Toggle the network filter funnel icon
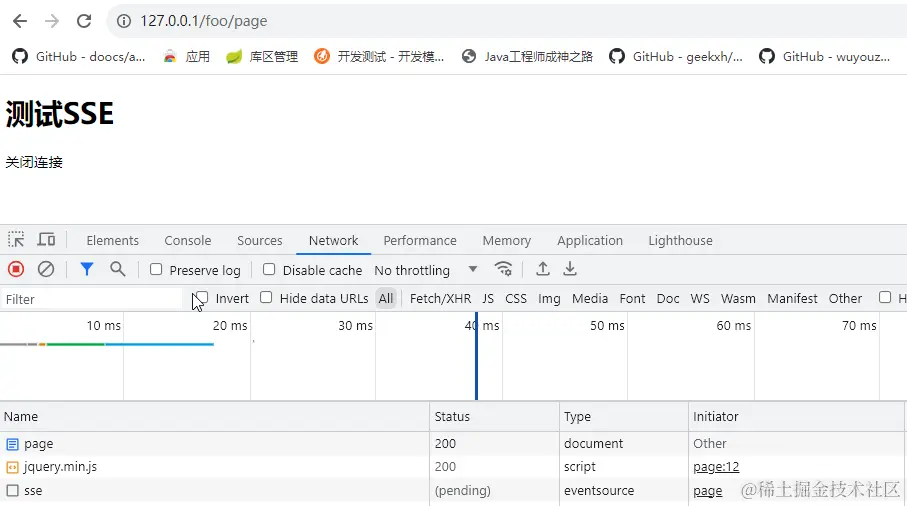This screenshot has width=907, height=506. click(87, 269)
